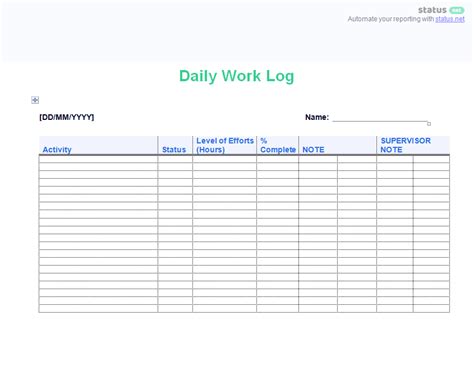This screenshot has height=367, width=474.
Task: Click the Name underline field
Action: 380,119
